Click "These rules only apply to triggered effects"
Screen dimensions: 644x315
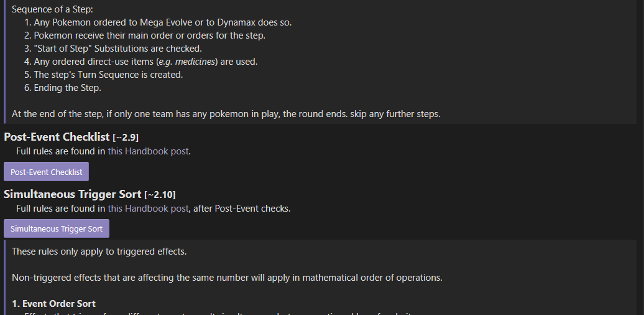pyautogui.click(x=99, y=252)
